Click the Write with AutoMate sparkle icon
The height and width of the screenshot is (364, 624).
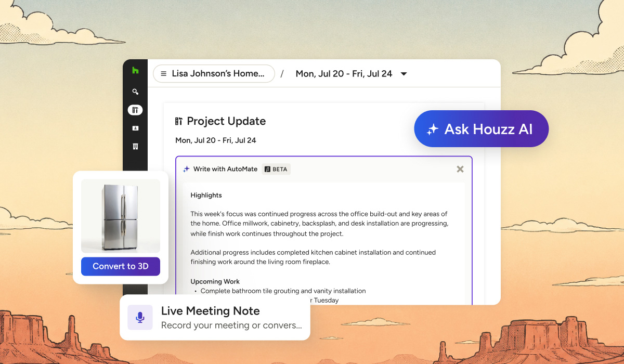click(186, 169)
